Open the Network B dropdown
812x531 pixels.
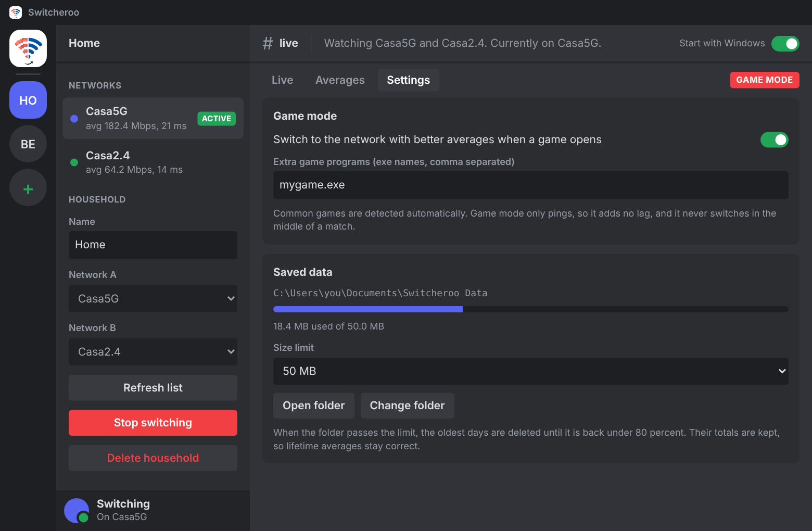click(x=153, y=352)
